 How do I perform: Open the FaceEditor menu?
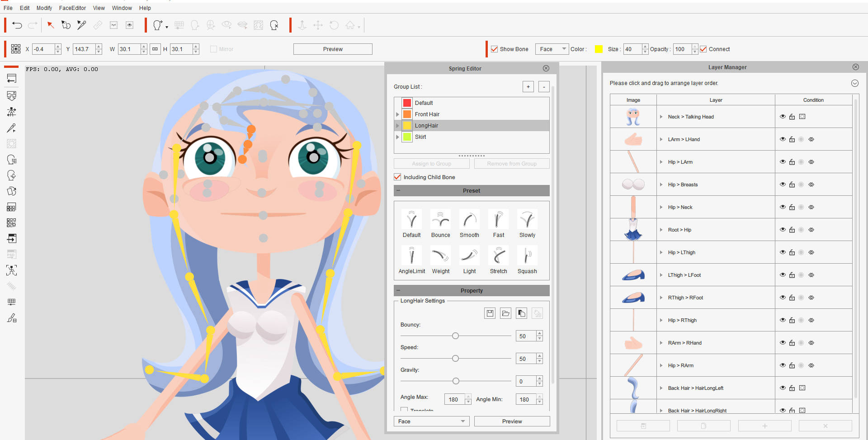click(72, 8)
